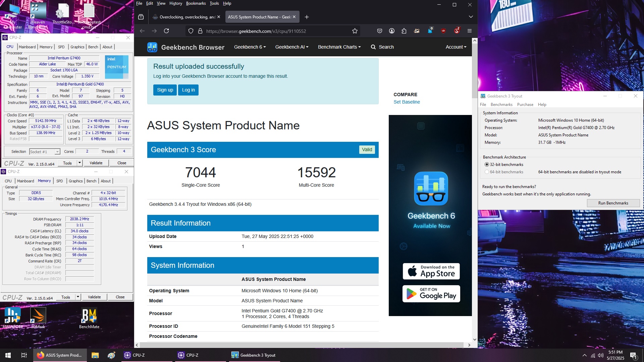The image size is (644, 362).
Task: Open Firefox tracking protection shield icon
Action: pos(191,31)
